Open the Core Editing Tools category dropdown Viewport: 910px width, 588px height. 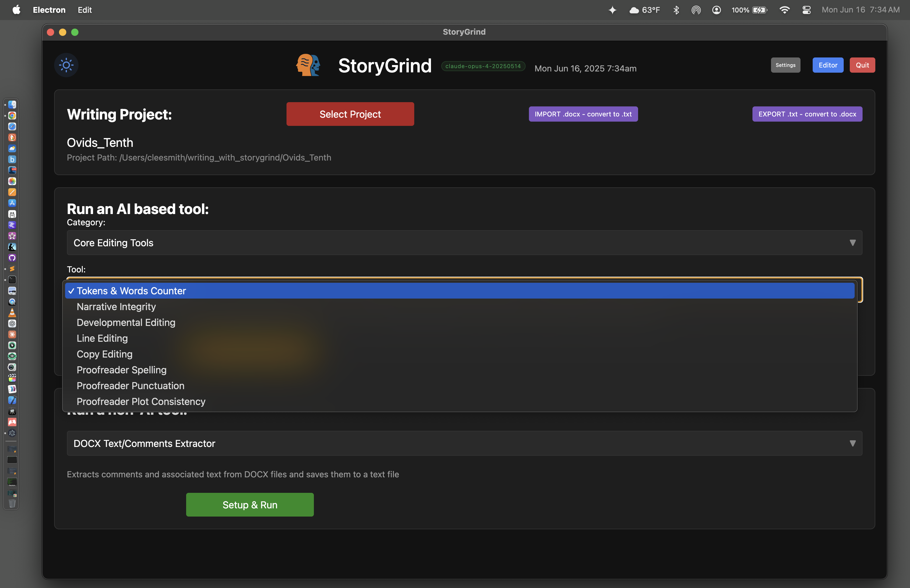pos(464,243)
